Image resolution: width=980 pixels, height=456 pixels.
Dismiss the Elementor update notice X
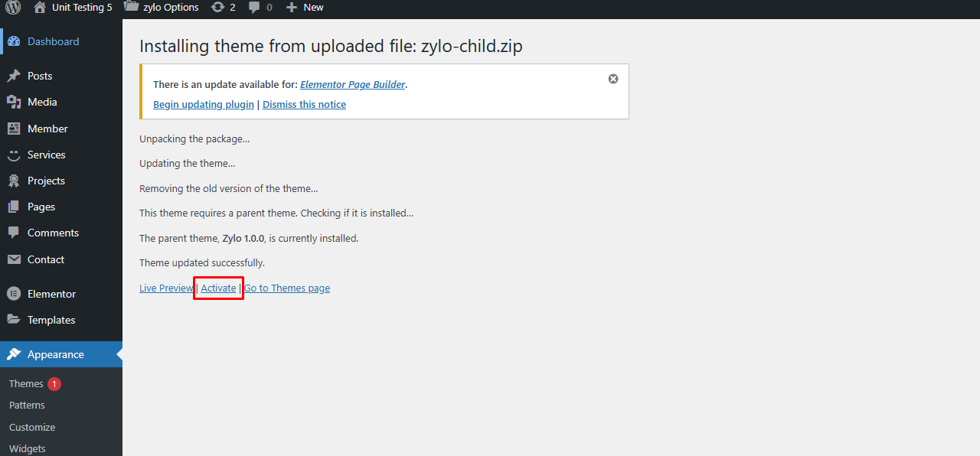pos(613,79)
